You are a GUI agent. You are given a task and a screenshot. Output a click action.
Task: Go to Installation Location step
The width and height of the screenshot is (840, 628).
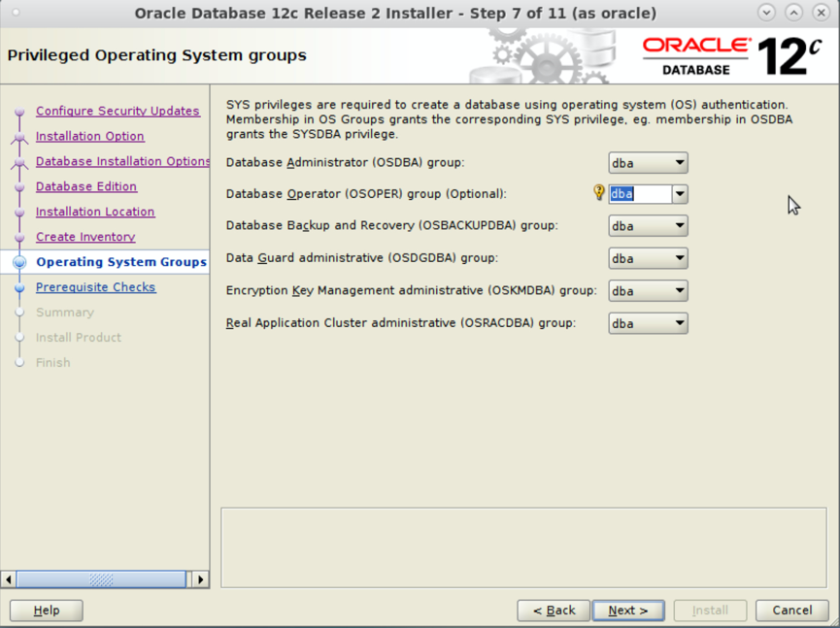tap(95, 212)
